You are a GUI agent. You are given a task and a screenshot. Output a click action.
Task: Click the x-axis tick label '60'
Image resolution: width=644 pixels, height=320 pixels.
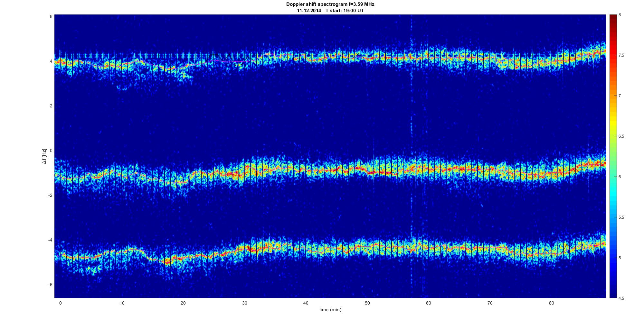point(429,303)
